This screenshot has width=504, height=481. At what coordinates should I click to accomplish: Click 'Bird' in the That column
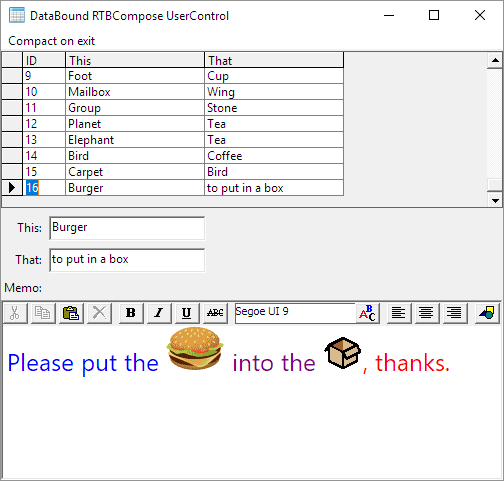(274, 172)
